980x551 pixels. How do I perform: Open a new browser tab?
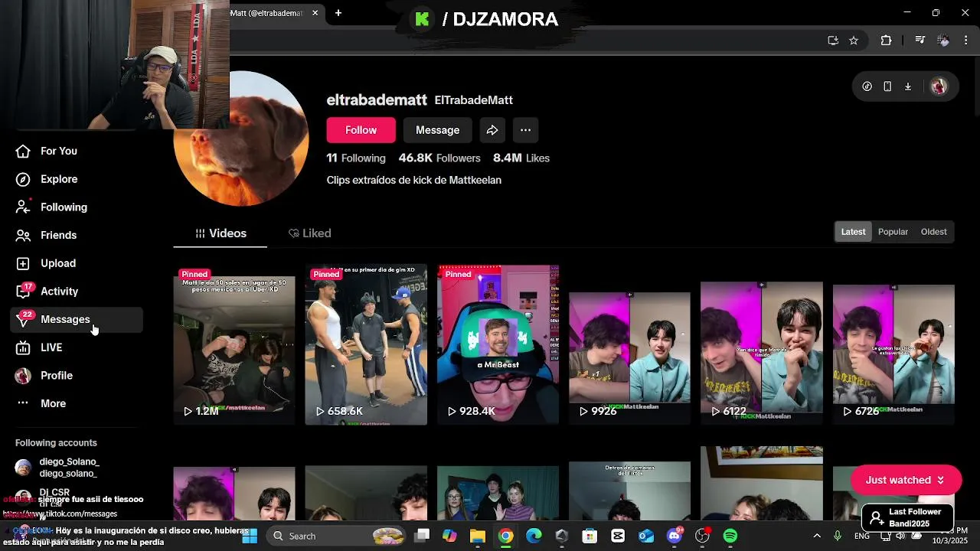338,13
